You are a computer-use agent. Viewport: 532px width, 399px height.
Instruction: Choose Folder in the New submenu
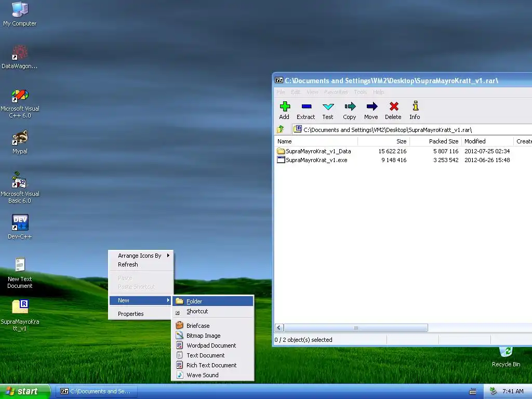(212, 301)
